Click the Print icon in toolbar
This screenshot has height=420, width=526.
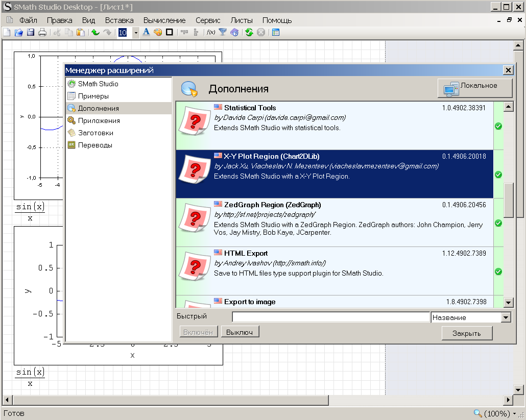(42, 33)
